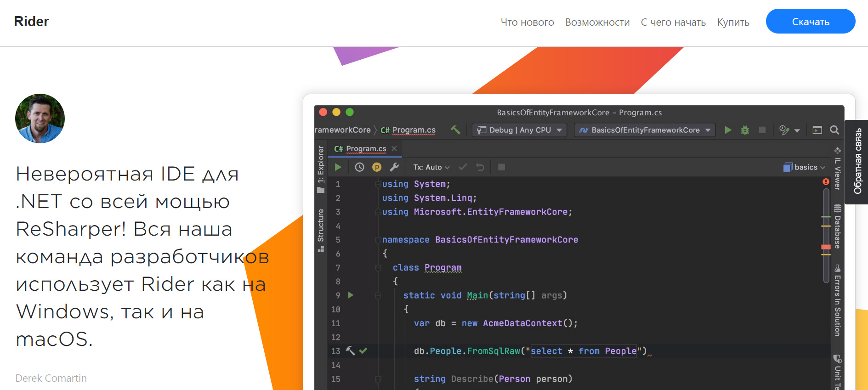Open the Возможности menu item
The width and height of the screenshot is (868, 390).
point(597,22)
